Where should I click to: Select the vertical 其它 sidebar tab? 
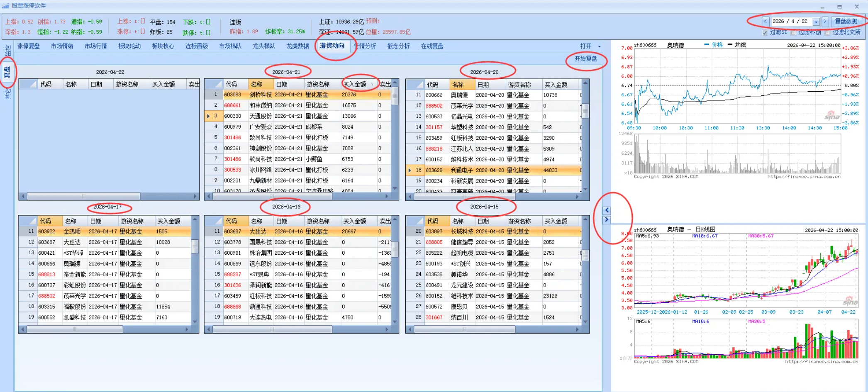(x=7, y=93)
